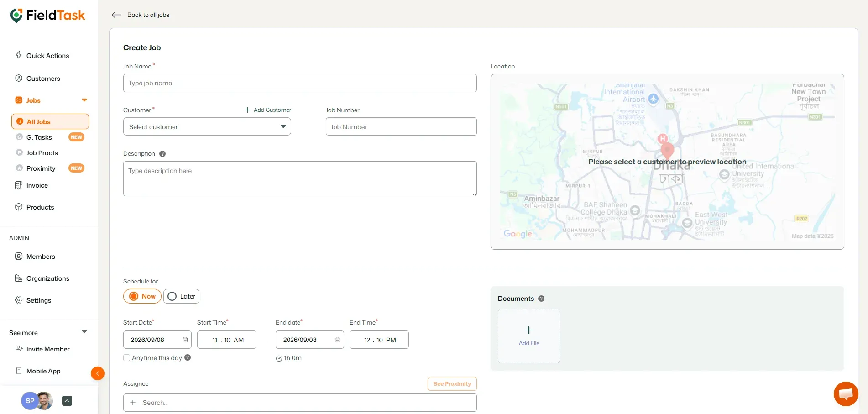Collapse the Jobs menu arrow
The height and width of the screenshot is (414, 868).
click(84, 100)
